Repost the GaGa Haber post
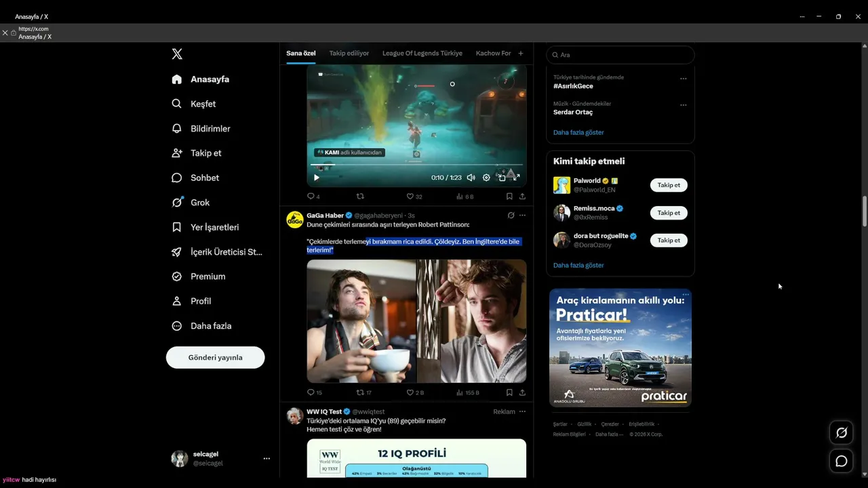This screenshot has height=488, width=868. point(363,392)
